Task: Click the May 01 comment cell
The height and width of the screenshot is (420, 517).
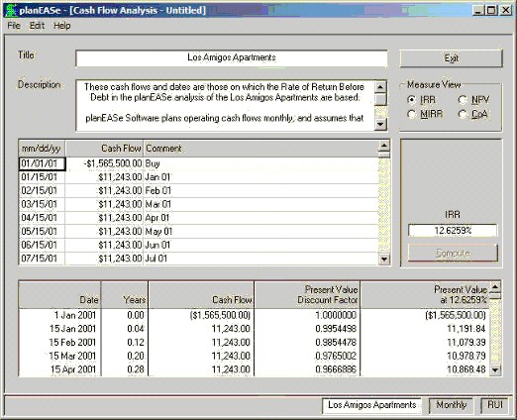Action: point(260,232)
